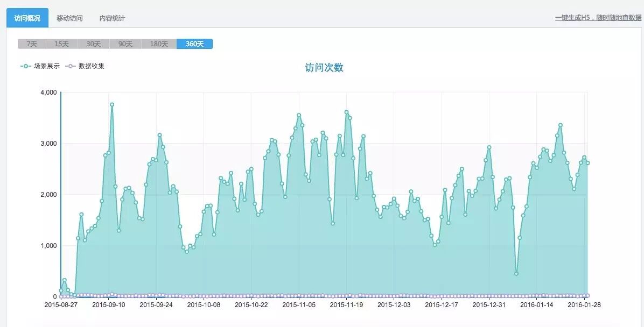This screenshot has width=644, height=327.
Task: Toggle the 场景展示 legend series
Action: tap(40, 66)
